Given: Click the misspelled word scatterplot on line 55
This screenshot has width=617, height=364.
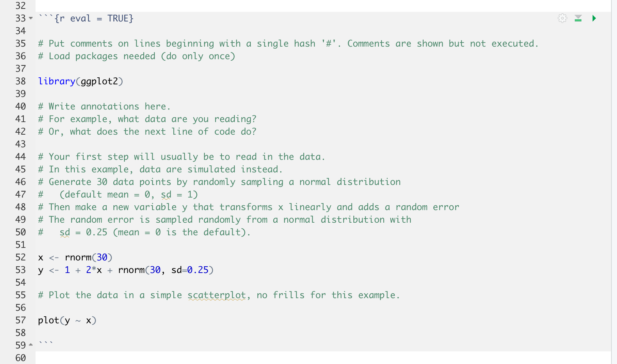Looking at the screenshot, I should tap(216, 295).
